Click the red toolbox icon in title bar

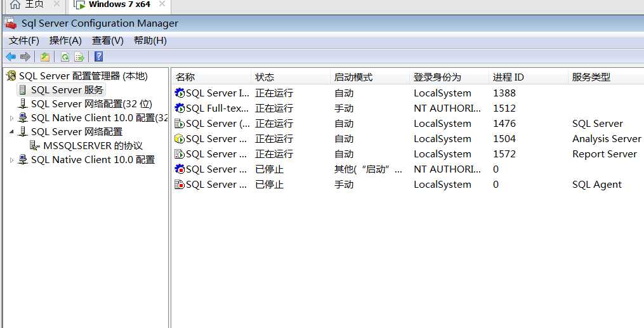(x=11, y=23)
